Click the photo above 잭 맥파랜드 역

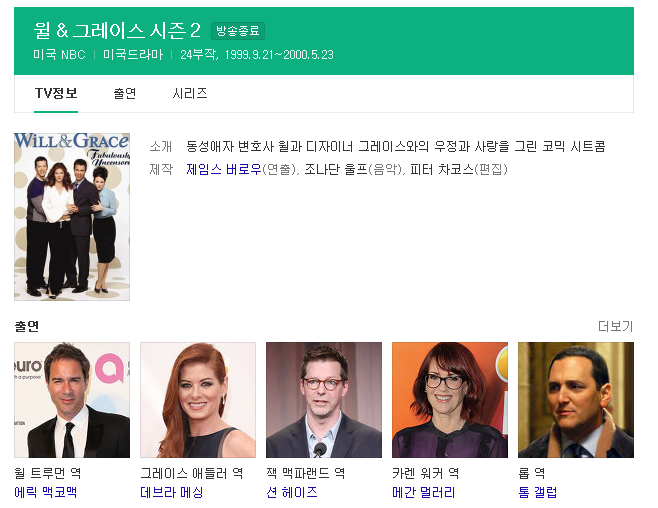(324, 400)
